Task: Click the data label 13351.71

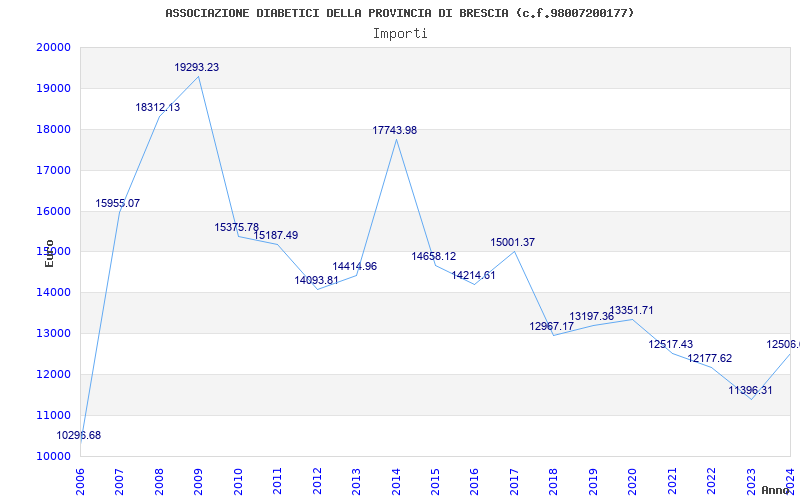Action: (631, 310)
